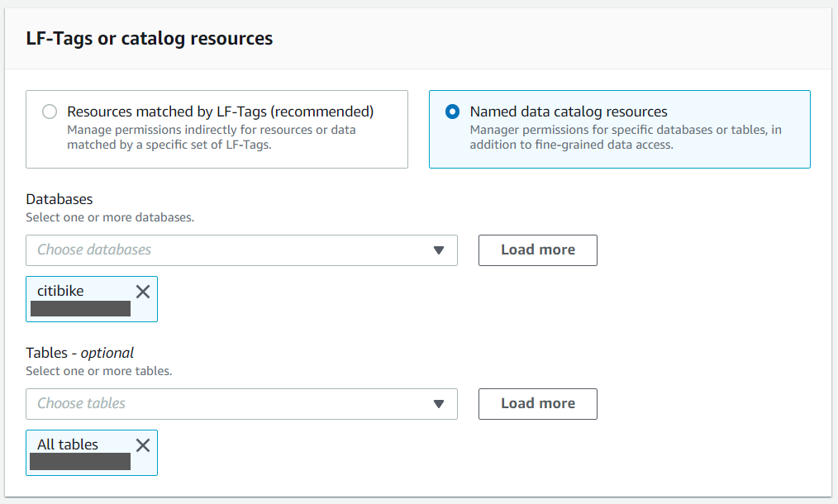
Task: Expand the Choose databases dropdown arrow
Action: (440, 250)
